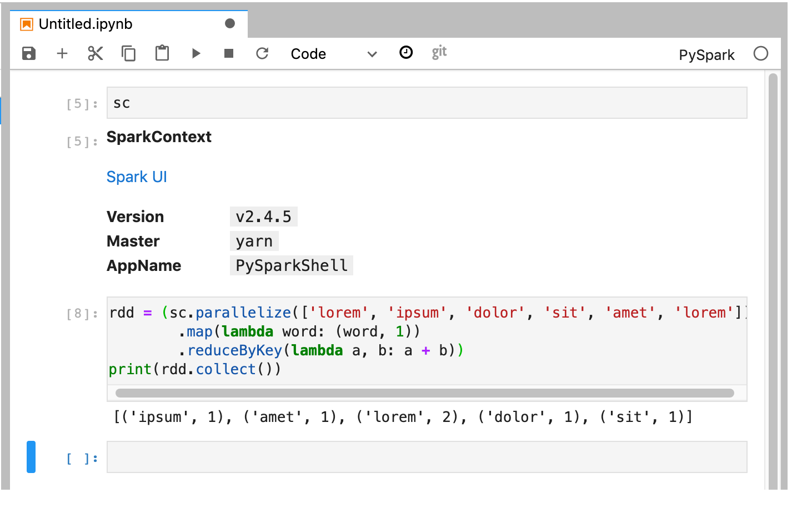The image size is (812, 513).
Task: Save the notebook with the disk icon
Action: 29,53
